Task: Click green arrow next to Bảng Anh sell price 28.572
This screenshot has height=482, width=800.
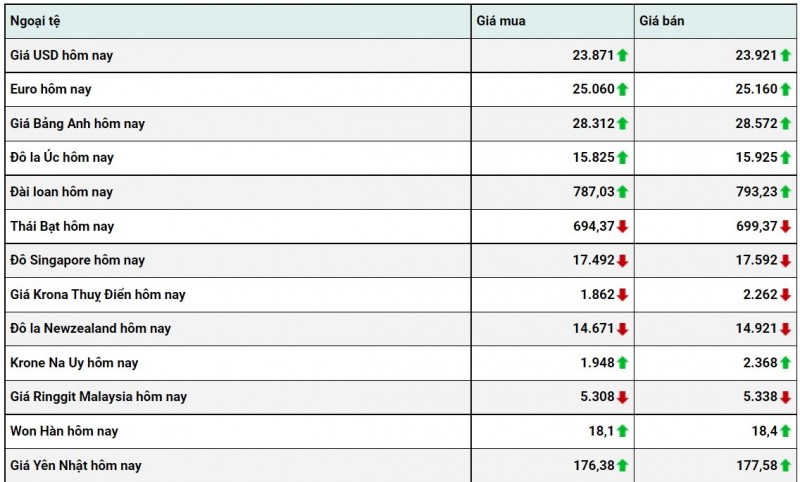Action: (x=785, y=124)
